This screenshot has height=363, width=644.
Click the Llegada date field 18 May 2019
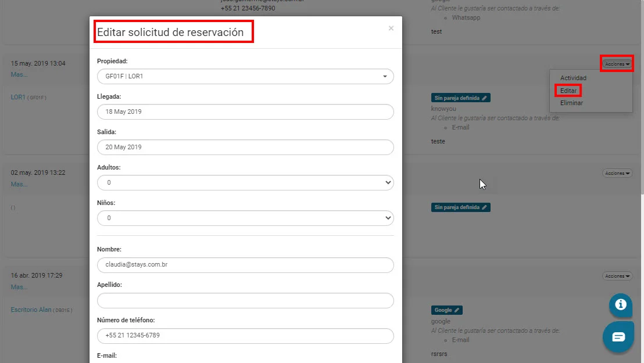tap(245, 112)
